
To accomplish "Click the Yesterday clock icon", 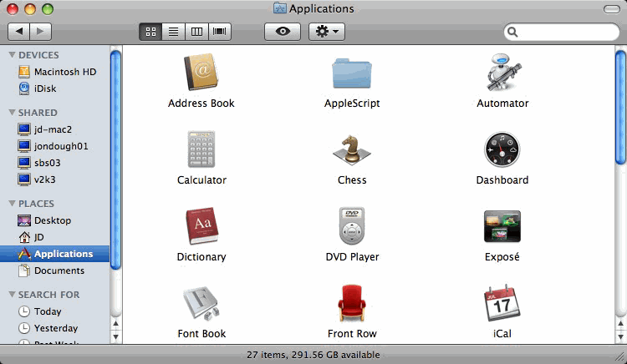I will click(24, 328).
